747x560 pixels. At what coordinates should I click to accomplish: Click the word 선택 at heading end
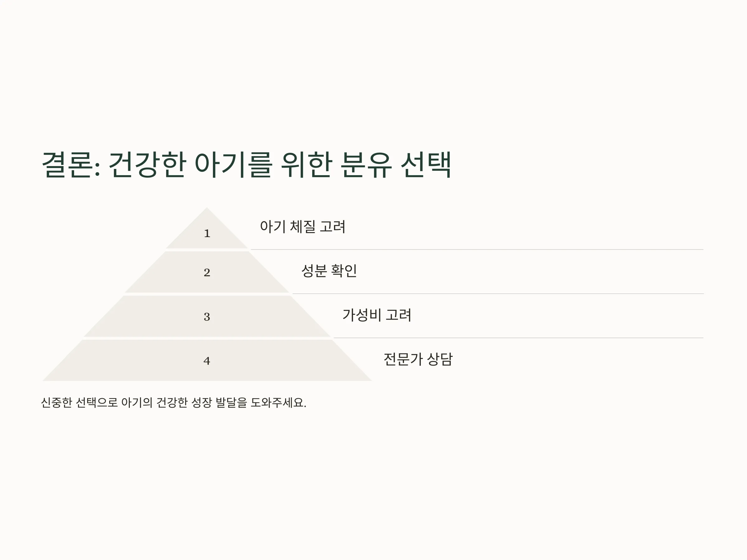[426, 165]
